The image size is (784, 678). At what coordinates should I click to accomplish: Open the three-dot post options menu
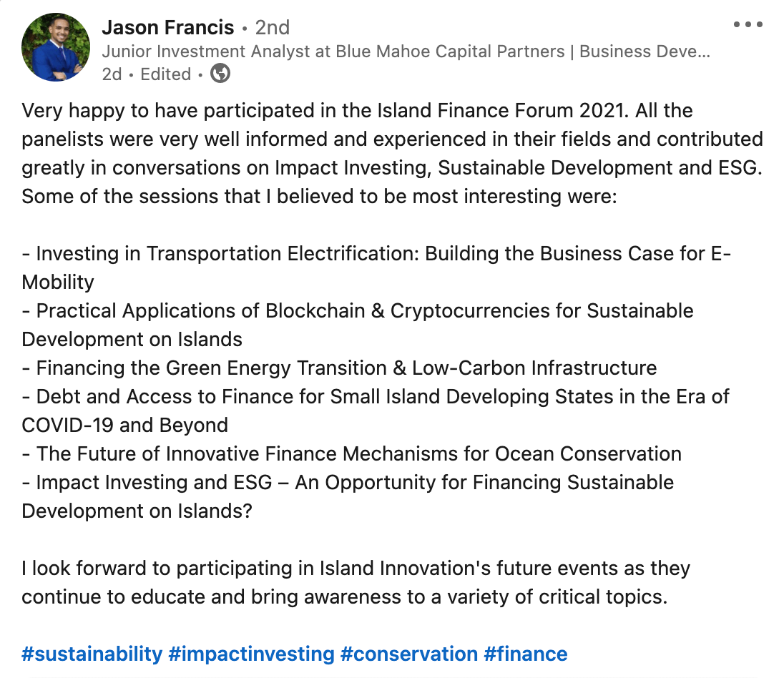tap(748, 24)
